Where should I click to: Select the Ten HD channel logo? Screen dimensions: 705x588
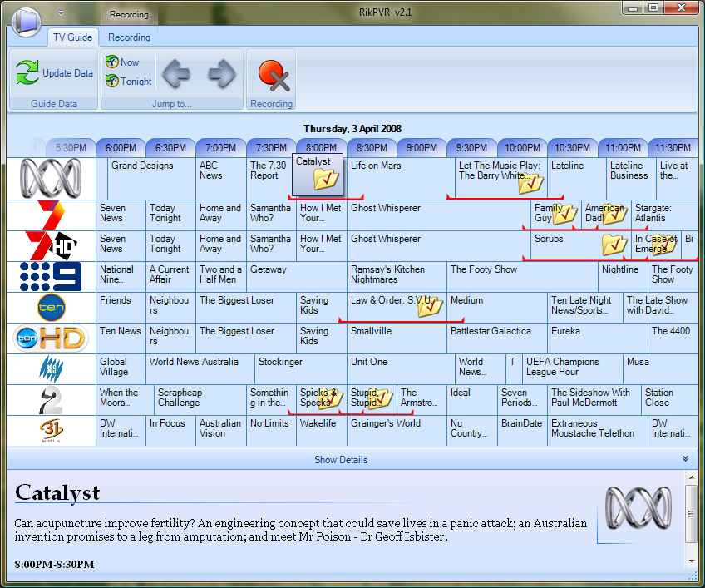tap(51, 338)
